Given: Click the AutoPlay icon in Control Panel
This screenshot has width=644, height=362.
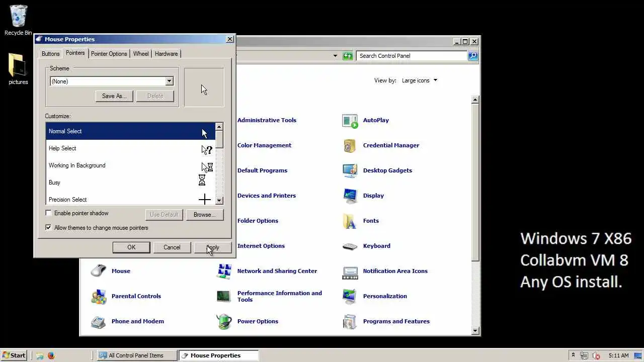Looking at the screenshot, I should [x=350, y=121].
